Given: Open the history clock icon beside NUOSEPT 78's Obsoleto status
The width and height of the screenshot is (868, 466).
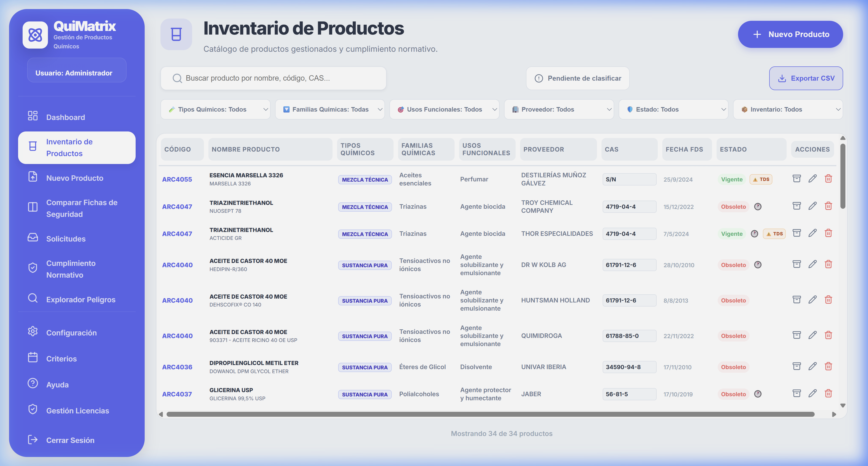Looking at the screenshot, I should (x=758, y=206).
